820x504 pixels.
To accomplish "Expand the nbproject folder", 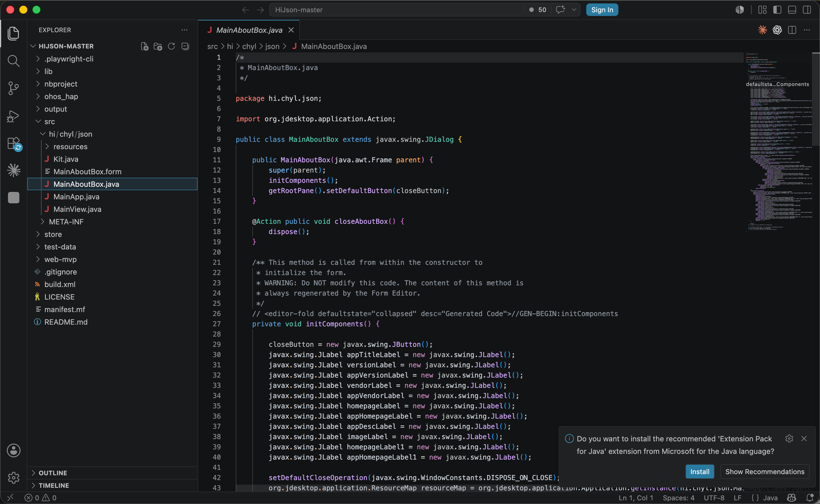I will [112, 84].
